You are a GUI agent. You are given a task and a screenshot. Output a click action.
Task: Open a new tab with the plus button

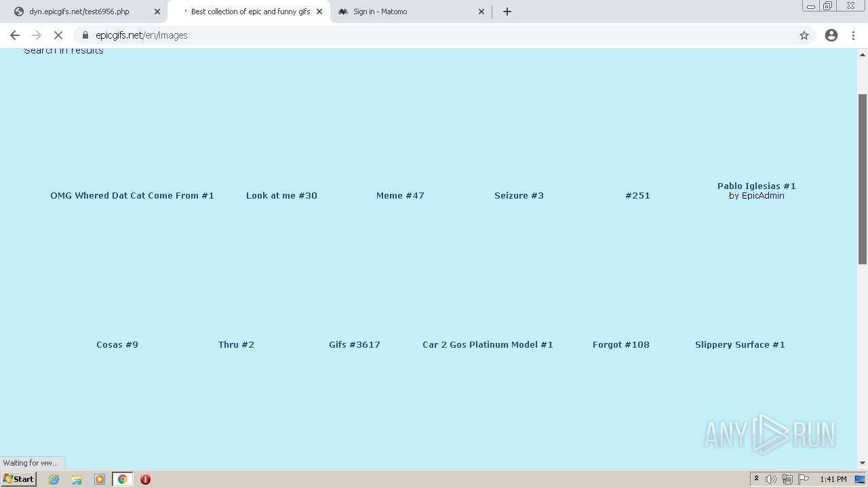[507, 12]
